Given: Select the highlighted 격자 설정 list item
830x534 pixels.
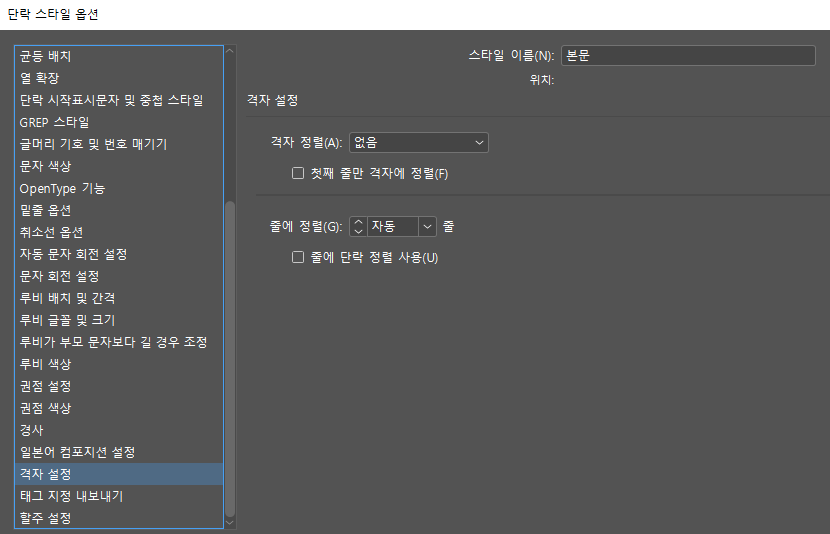Looking at the screenshot, I should (119, 474).
